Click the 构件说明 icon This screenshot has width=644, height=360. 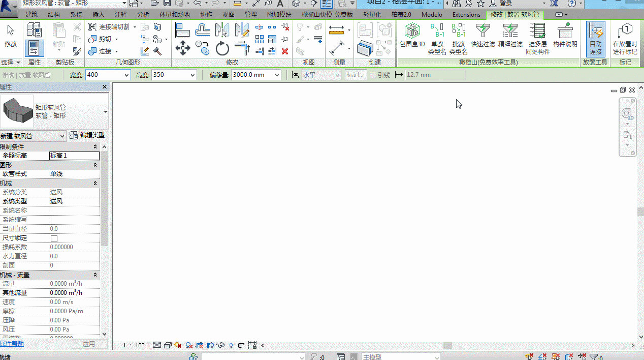tap(565, 35)
